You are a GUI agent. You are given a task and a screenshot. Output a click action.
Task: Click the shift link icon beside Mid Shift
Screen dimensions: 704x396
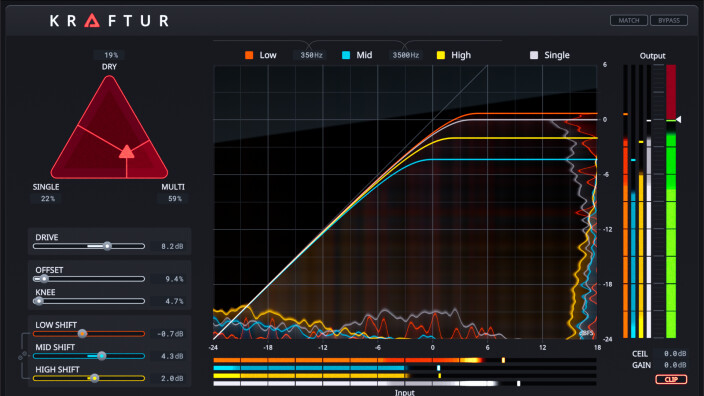coord(22,356)
